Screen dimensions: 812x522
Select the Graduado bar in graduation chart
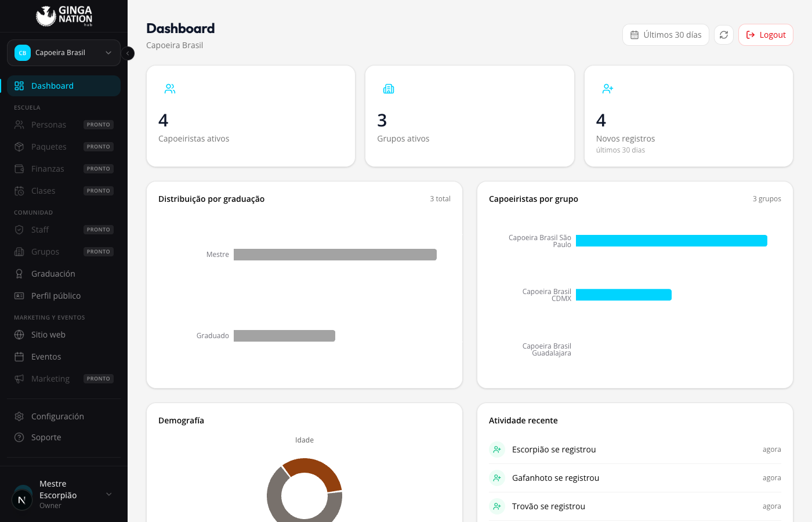point(284,336)
